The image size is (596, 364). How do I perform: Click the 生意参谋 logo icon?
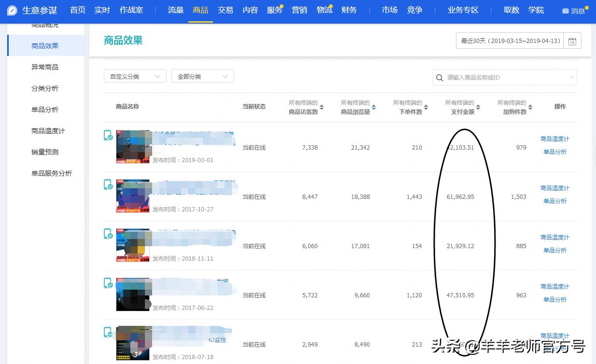click(x=11, y=10)
